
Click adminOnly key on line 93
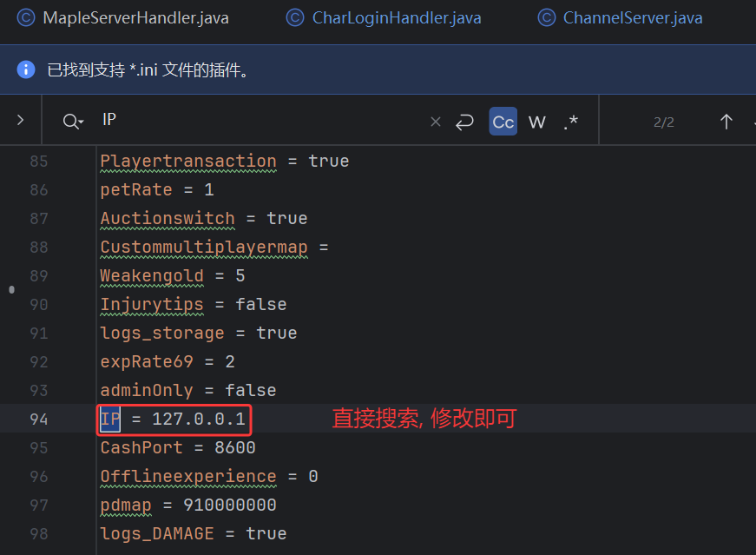click(147, 391)
